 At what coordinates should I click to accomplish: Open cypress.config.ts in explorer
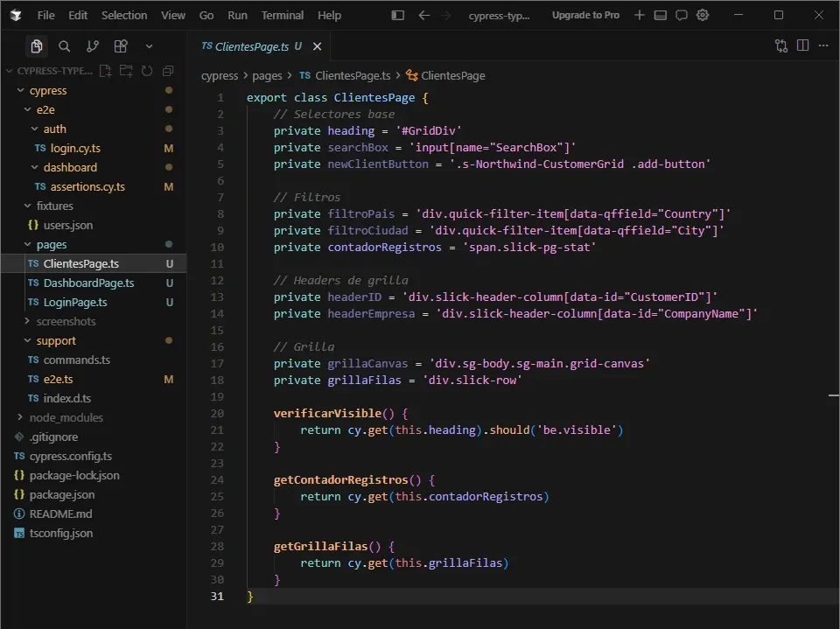94,456
